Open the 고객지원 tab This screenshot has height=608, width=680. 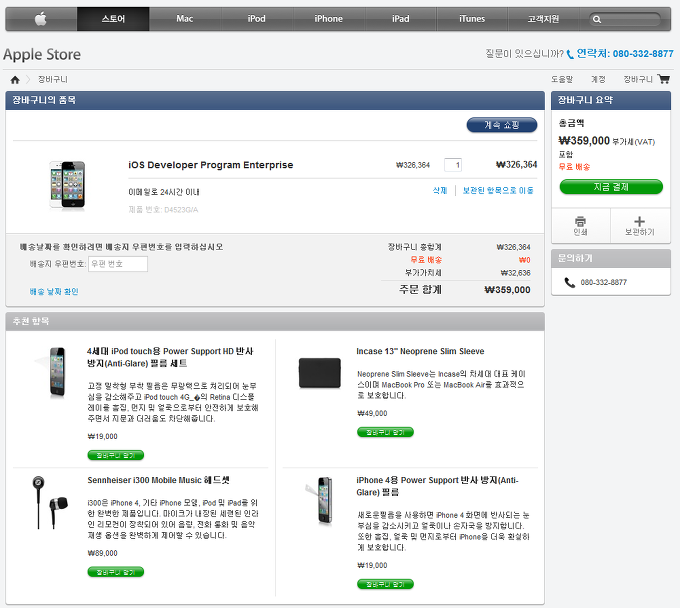543,19
